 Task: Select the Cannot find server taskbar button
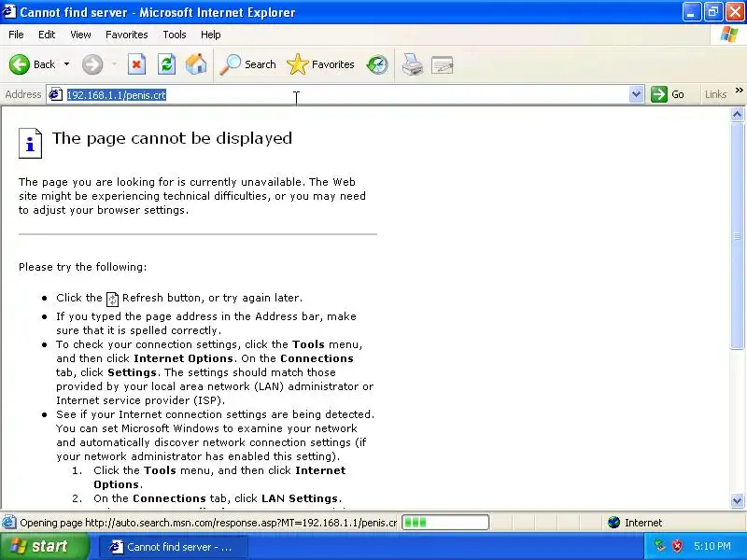pyautogui.click(x=173, y=547)
